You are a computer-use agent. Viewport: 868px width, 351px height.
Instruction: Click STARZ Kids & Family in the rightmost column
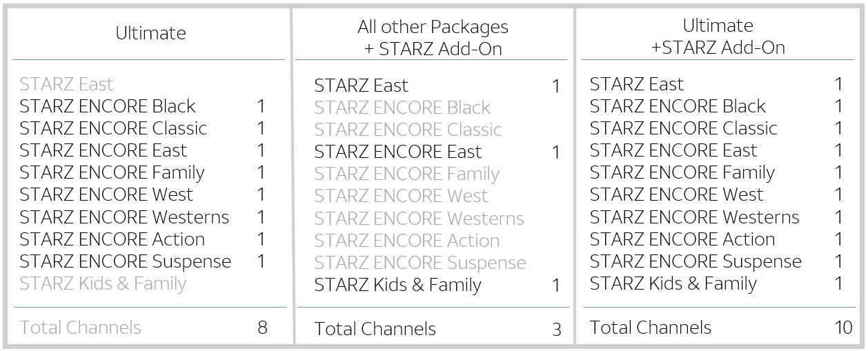click(x=673, y=283)
